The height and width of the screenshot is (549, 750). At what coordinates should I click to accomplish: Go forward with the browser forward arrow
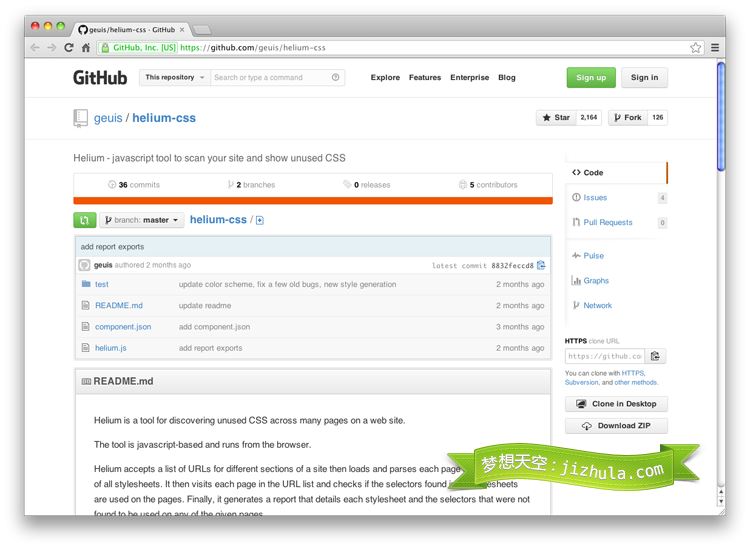coord(52,47)
